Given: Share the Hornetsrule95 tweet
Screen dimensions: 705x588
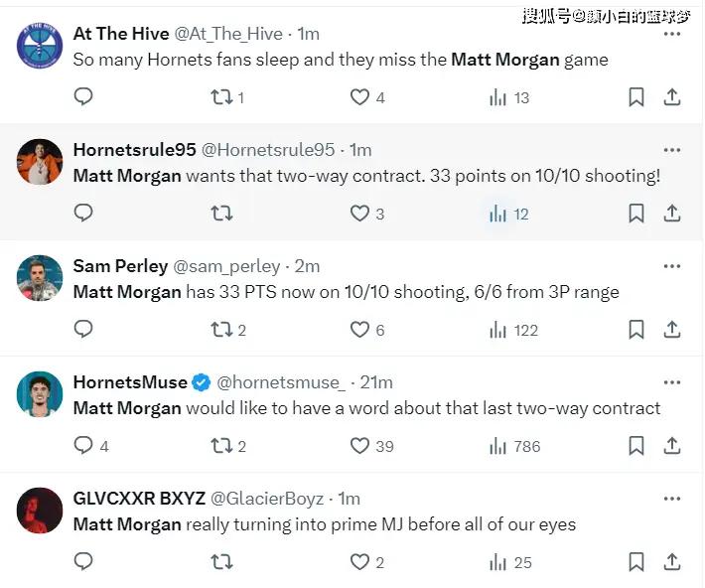Looking at the screenshot, I should 672,214.
